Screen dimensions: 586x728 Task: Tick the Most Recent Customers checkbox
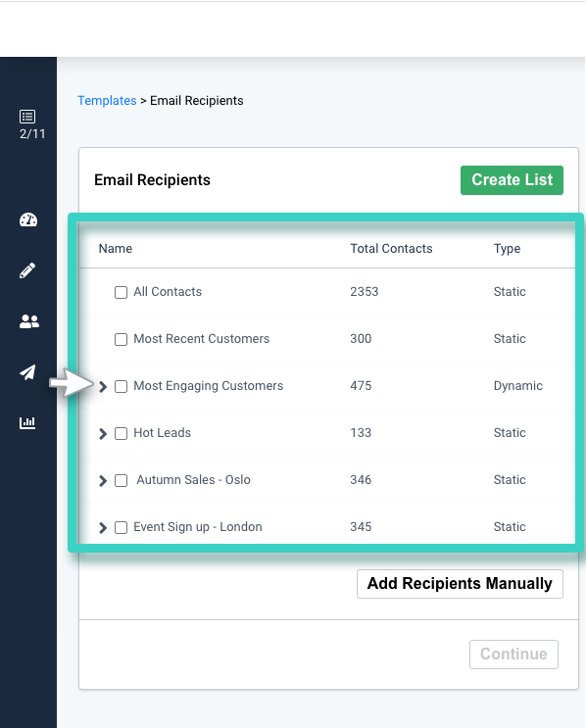coord(121,339)
